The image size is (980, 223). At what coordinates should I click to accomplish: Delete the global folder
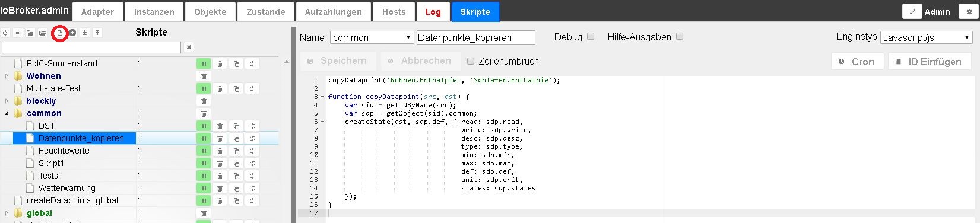click(204, 213)
